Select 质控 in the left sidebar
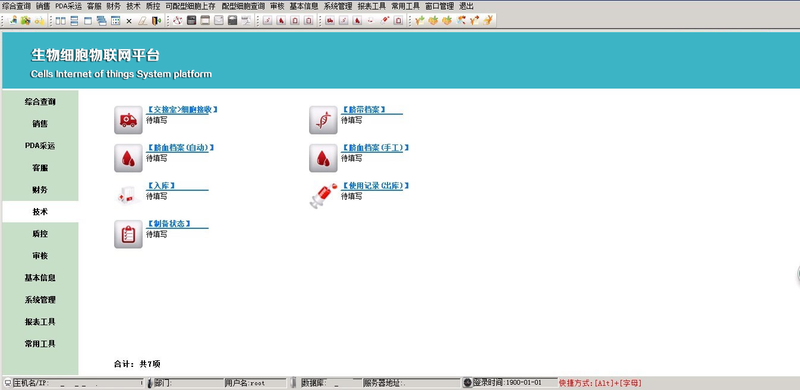800x390 pixels. pos(40,233)
